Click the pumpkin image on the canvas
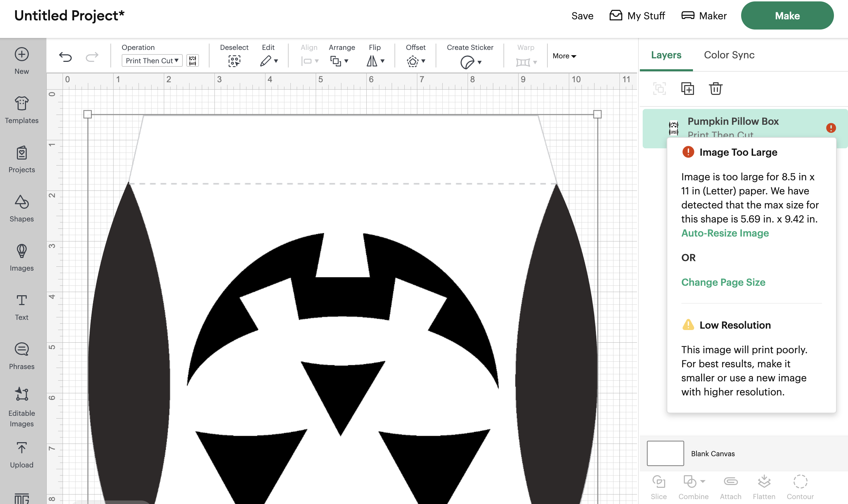 click(x=343, y=309)
